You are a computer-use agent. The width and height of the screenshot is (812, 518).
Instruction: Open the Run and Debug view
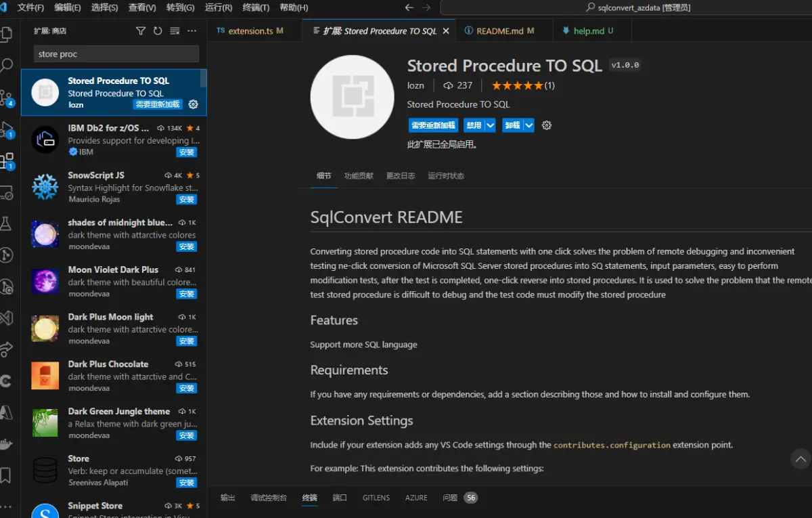(6, 129)
